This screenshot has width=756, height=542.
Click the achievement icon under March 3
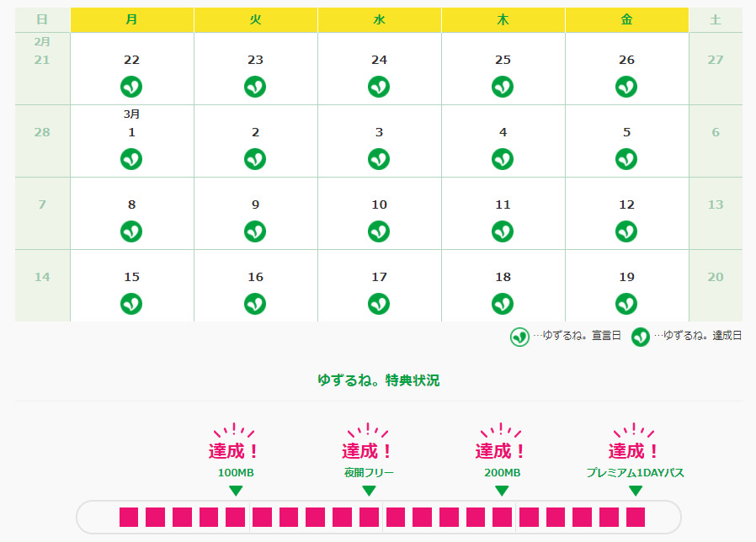pos(379,159)
